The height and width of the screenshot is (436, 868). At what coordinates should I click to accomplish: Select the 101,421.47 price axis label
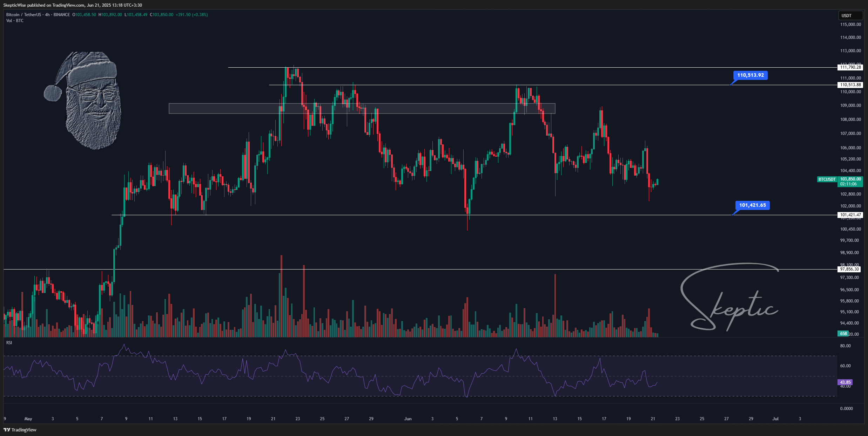[850, 215]
